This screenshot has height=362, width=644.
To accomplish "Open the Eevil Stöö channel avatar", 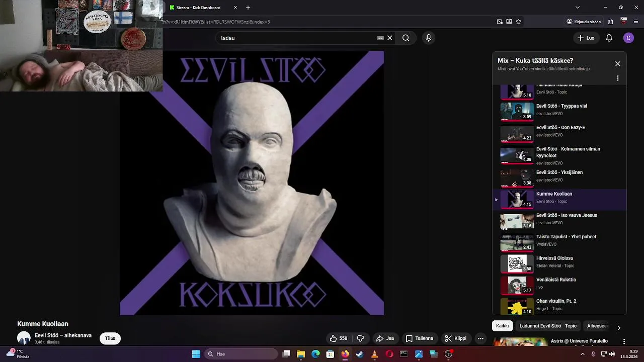I will [x=24, y=338].
